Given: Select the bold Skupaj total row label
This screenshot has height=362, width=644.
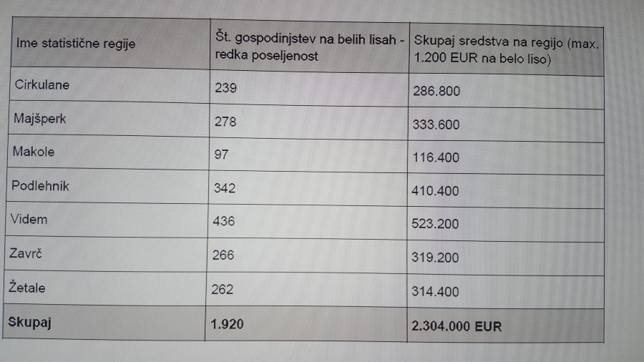Looking at the screenshot, I should point(29,323).
